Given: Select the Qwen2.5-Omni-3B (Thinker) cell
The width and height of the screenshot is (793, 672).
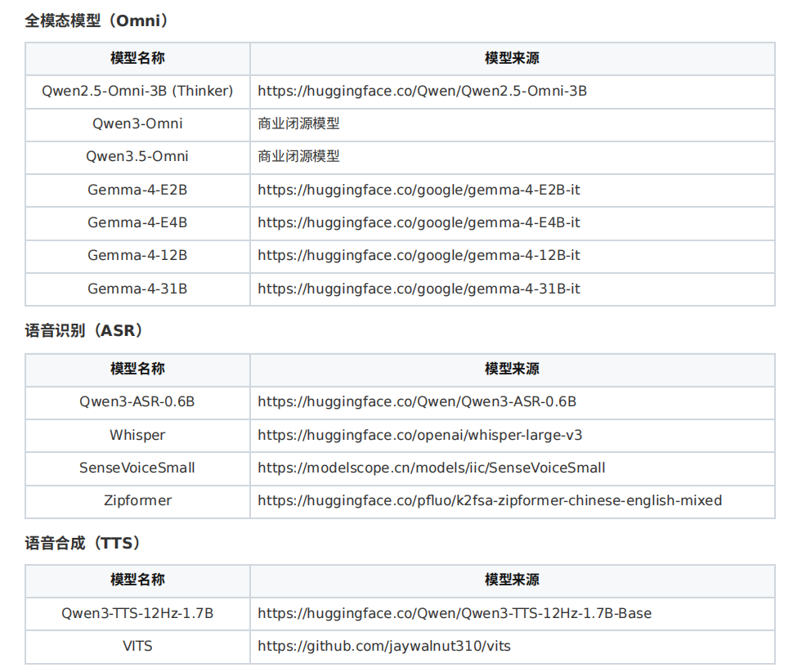Looking at the screenshot, I should tap(137, 91).
